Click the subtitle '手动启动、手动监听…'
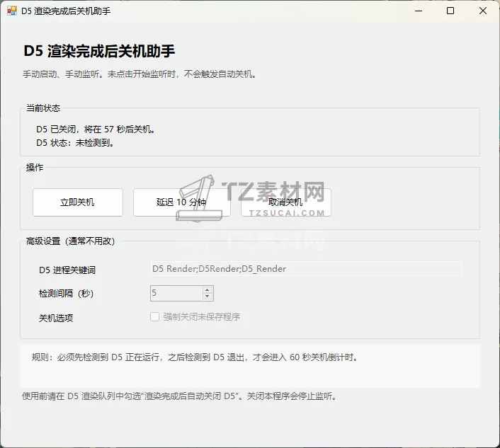500x448 pixels. click(140, 74)
